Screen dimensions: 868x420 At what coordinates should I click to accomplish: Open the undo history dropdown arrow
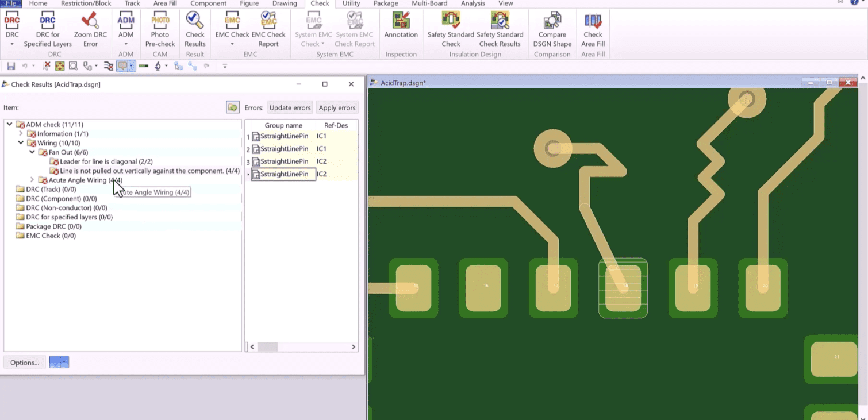[33, 66]
